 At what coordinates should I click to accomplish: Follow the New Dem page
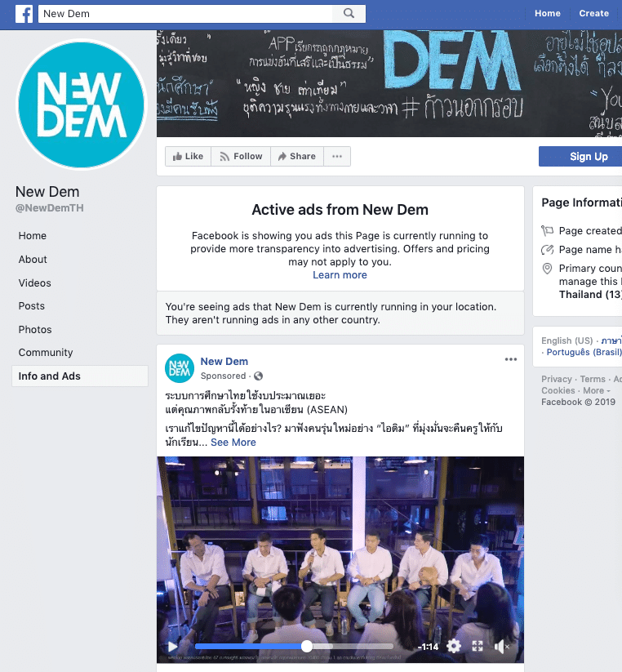coord(241,157)
